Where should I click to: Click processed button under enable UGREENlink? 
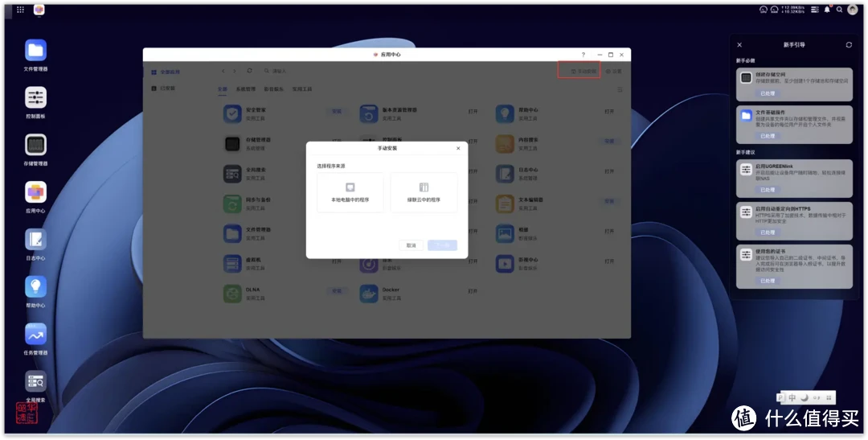(x=768, y=190)
